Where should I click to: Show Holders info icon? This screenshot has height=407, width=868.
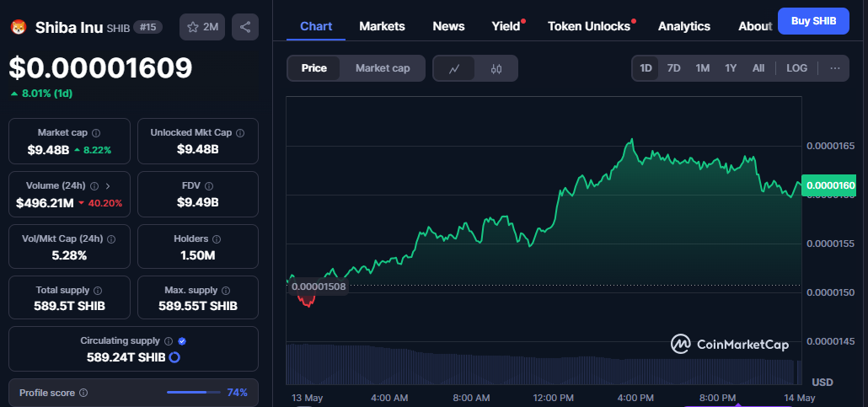[x=217, y=239]
